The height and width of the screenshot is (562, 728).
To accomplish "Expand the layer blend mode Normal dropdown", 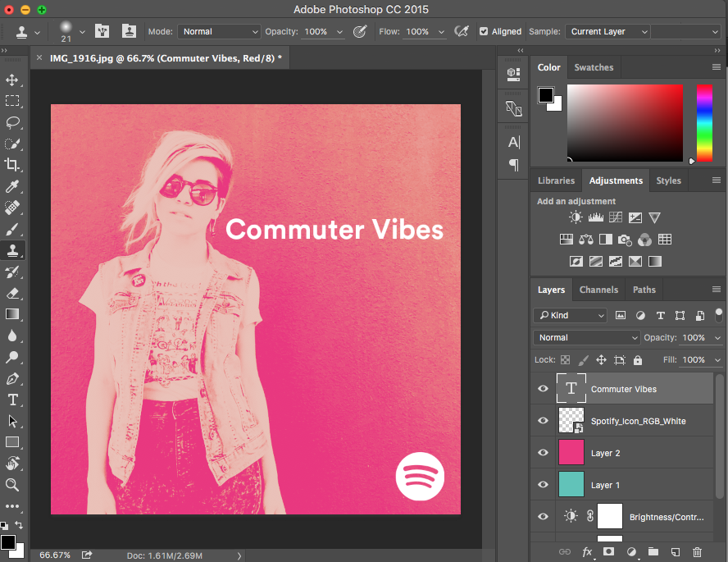I will [587, 338].
